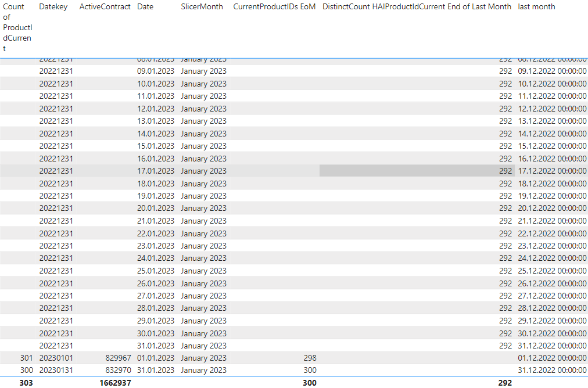Click CurrentProductIDs EoM value 298

point(310,358)
